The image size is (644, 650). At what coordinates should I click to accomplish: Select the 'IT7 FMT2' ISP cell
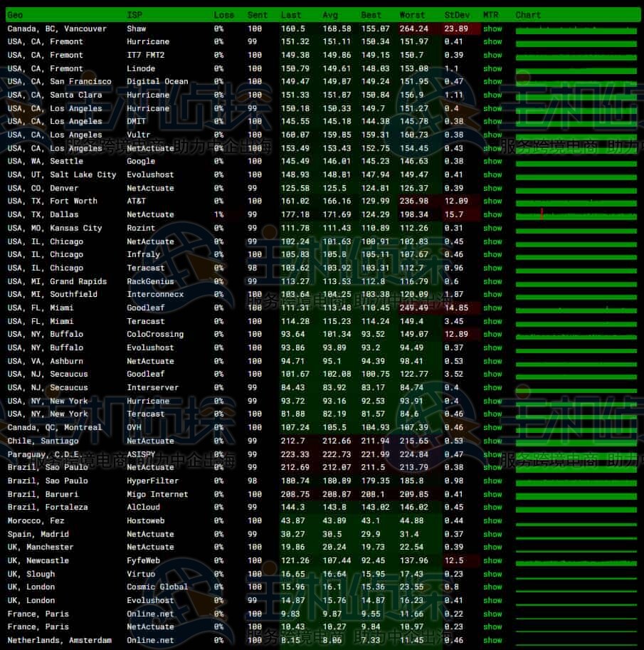pos(145,55)
